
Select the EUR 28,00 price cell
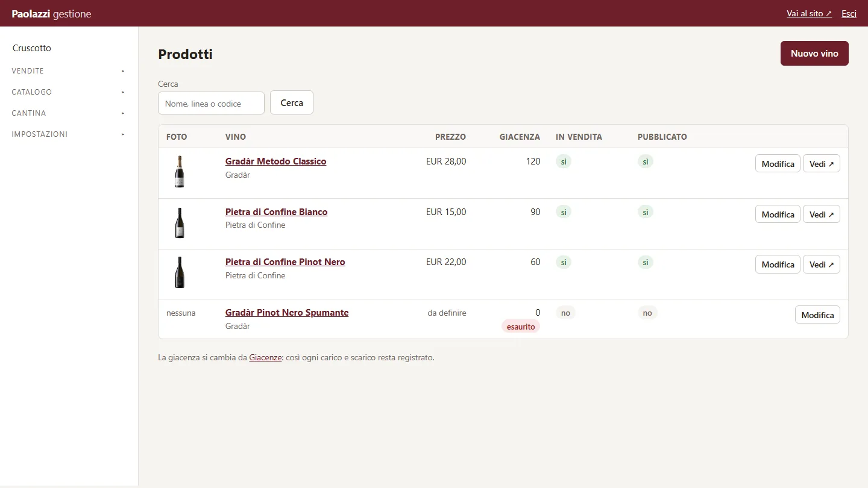click(446, 161)
